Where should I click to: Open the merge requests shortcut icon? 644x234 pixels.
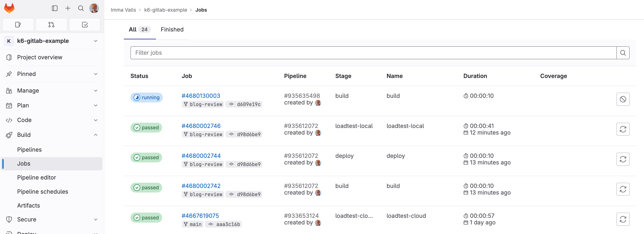click(x=51, y=24)
